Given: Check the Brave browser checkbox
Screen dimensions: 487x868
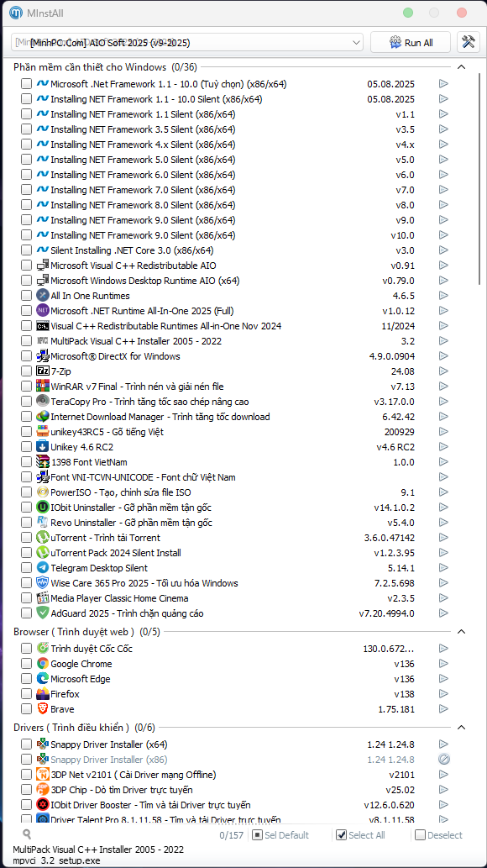Looking at the screenshot, I should click(x=27, y=709).
